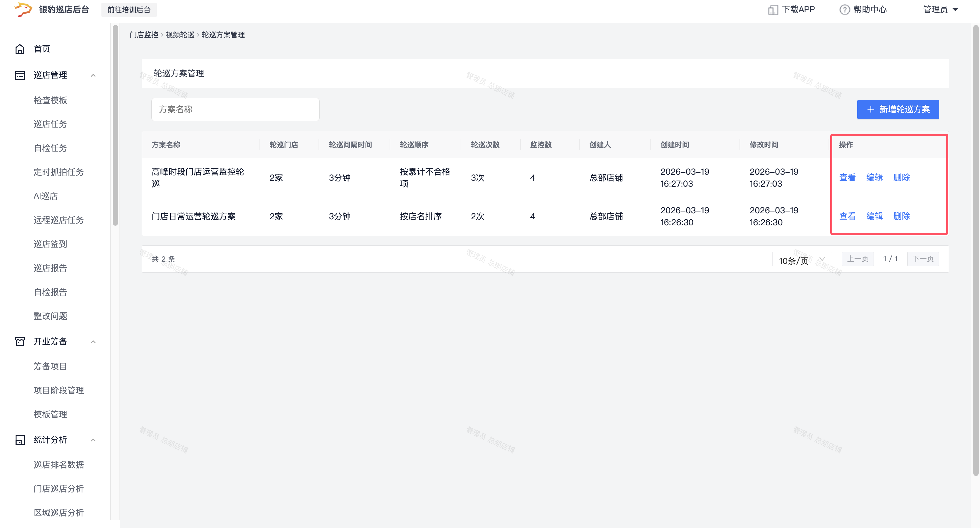The height and width of the screenshot is (528, 980).
Task: Click the home icon in sidebar
Action: pyautogui.click(x=20, y=49)
